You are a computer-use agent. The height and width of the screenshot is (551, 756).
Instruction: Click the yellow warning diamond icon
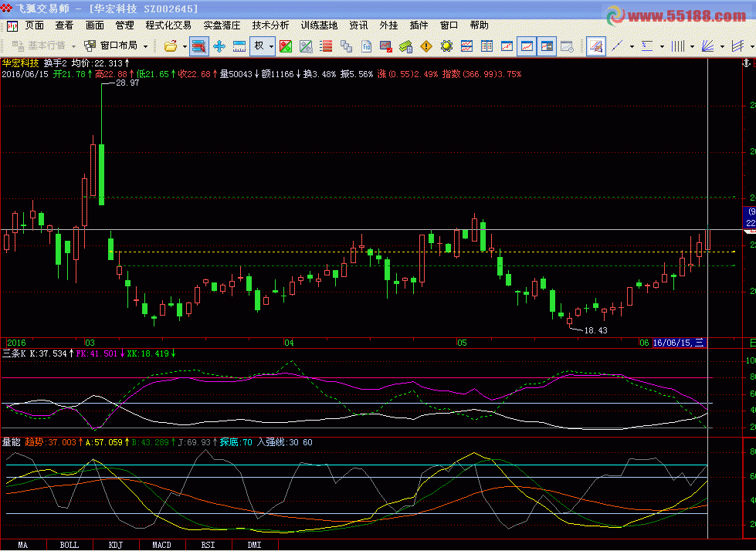pyautogui.click(x=426, y=46)
